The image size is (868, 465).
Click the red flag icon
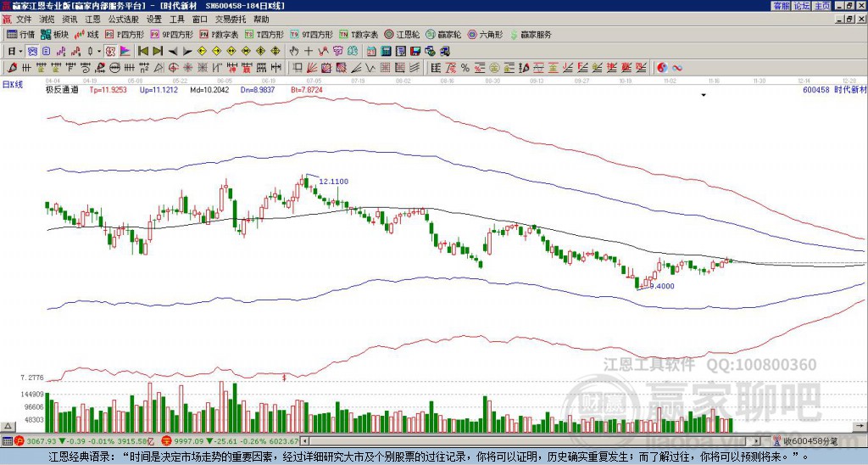(125, 52)
